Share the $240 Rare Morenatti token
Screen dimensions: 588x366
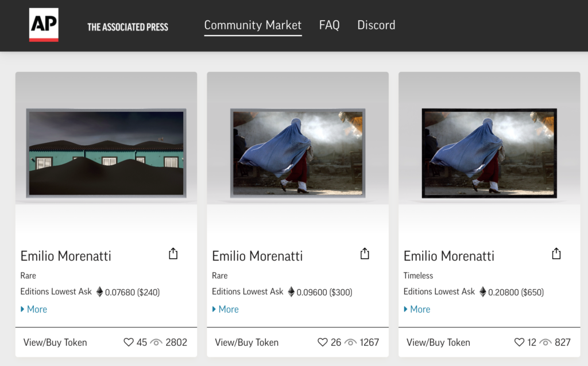pos(173,254)
